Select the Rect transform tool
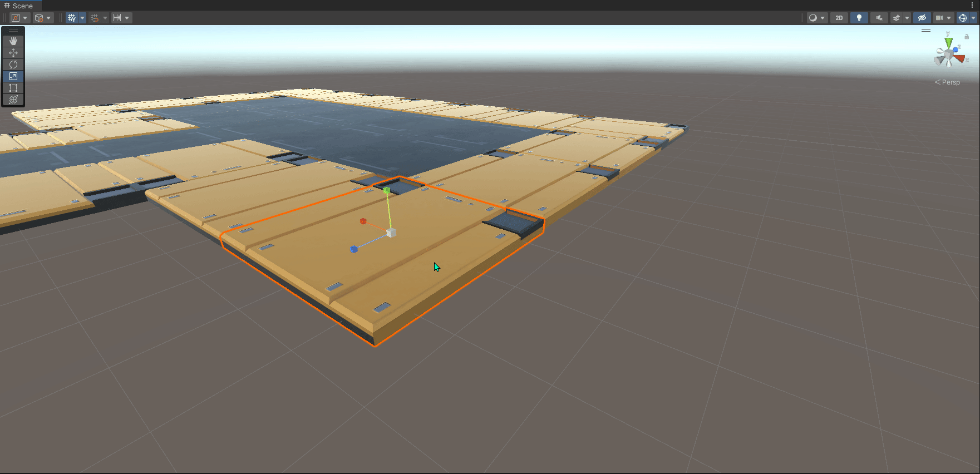This screenshot has height=474, width=980. point(13,88)
